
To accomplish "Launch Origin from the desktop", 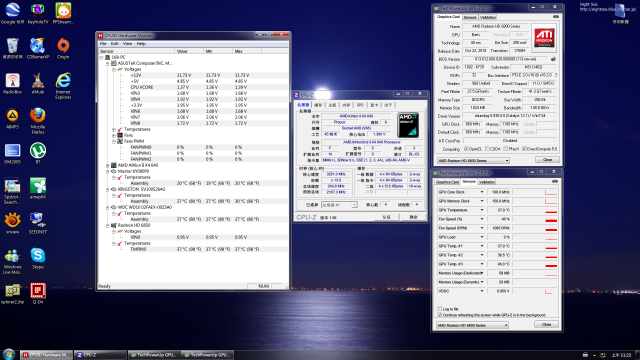I will point(63,48).
